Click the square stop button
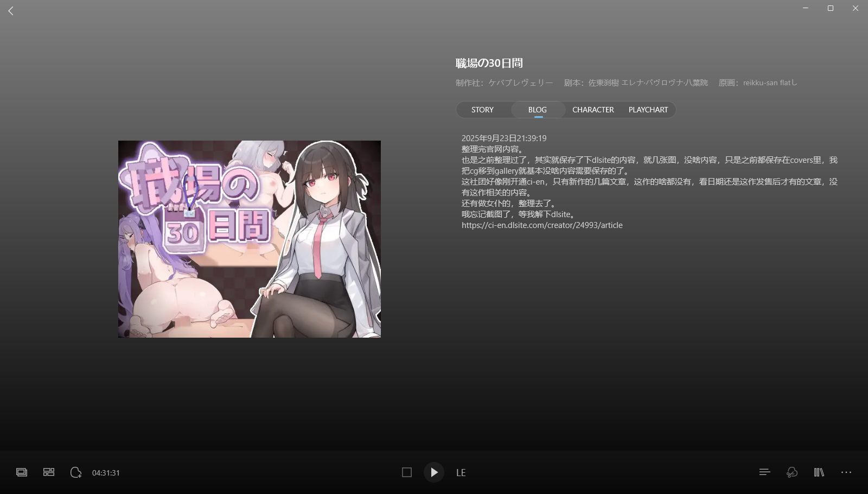Image resolution: width=868 pixels, height=494 pixels. (407, 472)
